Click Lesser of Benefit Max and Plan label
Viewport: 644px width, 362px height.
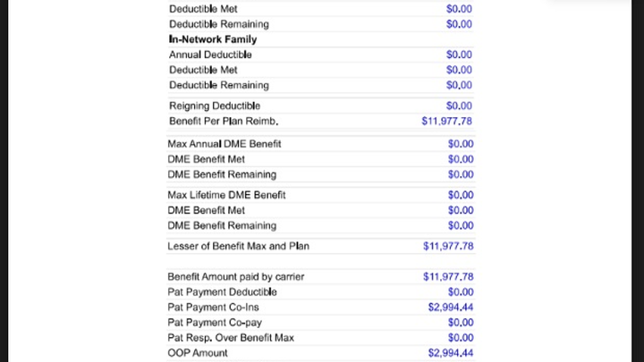[238, 246]
